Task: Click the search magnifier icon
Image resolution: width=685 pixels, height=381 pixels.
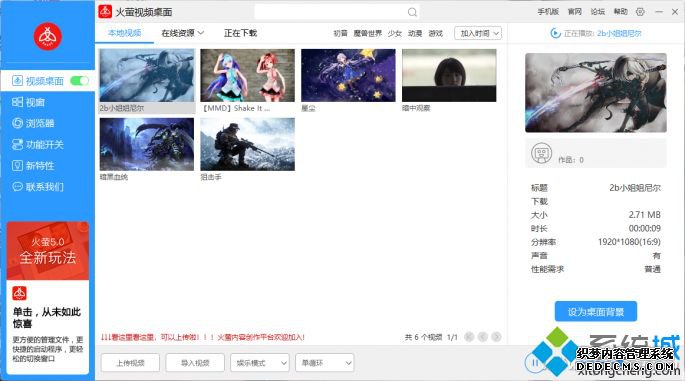Action: pos(412,12)
